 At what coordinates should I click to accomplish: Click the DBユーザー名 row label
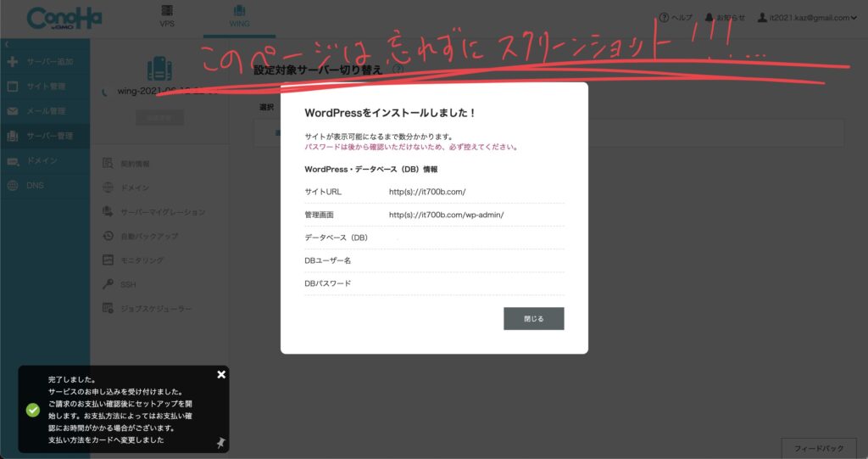click(x=328, y=260)
